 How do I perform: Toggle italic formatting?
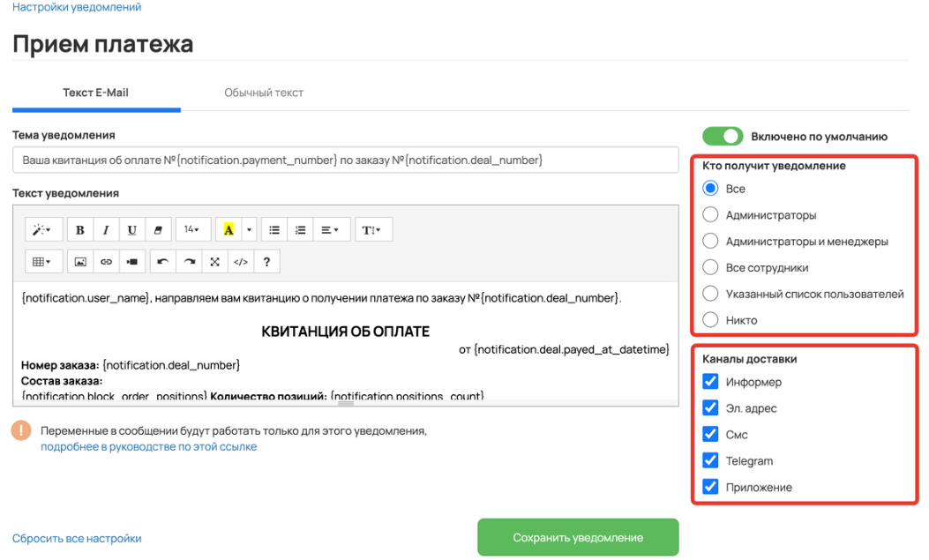click(x=106, y=229)
